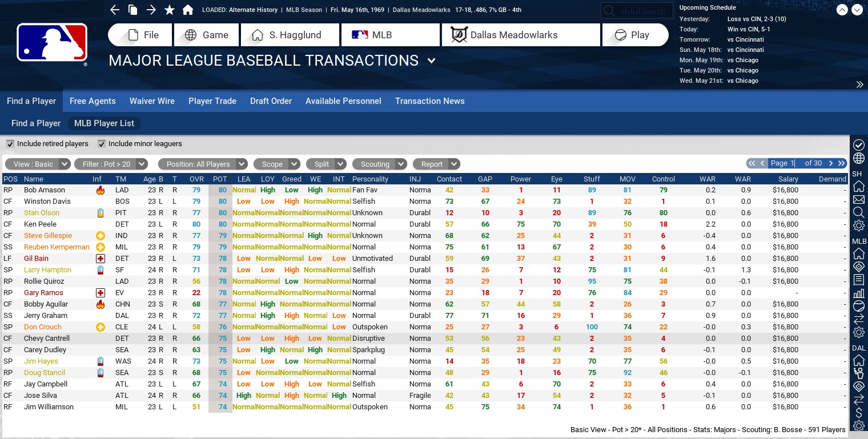
Task: Select the Find a Player sub-tab
Action: [x=36, y=123]
